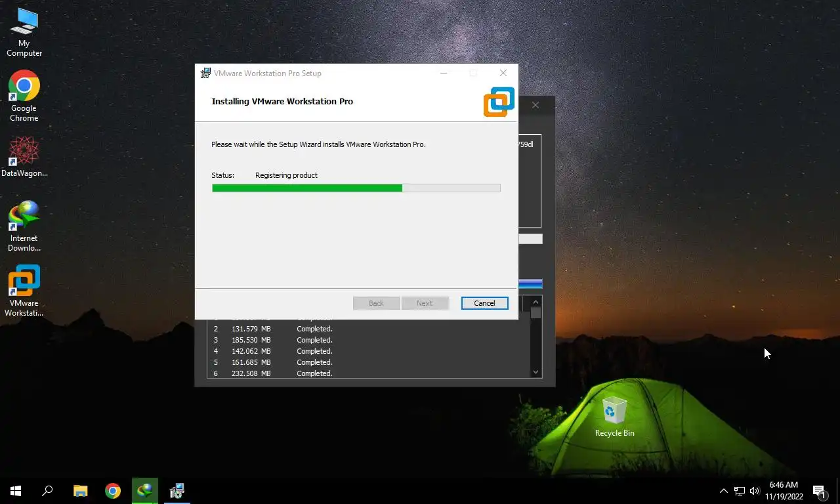Image resolution: width=840 pixels, height=504 pixels.
Task: Select download part row 5 (161.685 MB)
Action: (x=368, y=362)
